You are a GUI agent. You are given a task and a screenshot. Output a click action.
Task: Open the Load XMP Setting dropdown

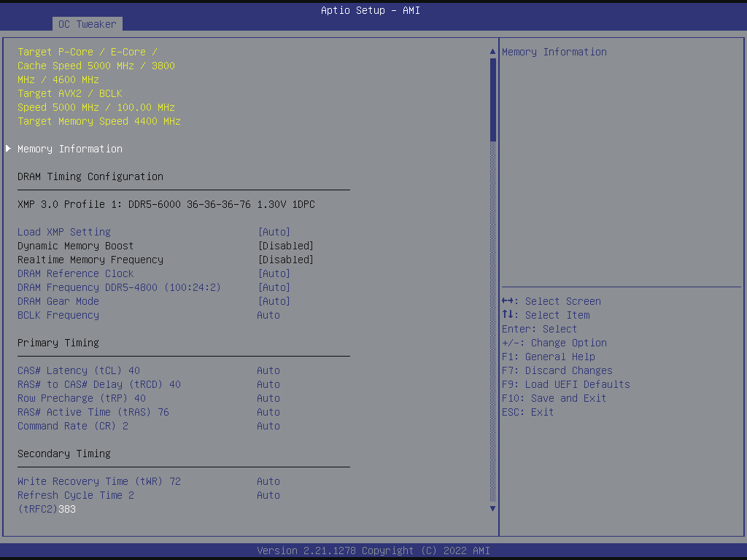click(274, 232)
